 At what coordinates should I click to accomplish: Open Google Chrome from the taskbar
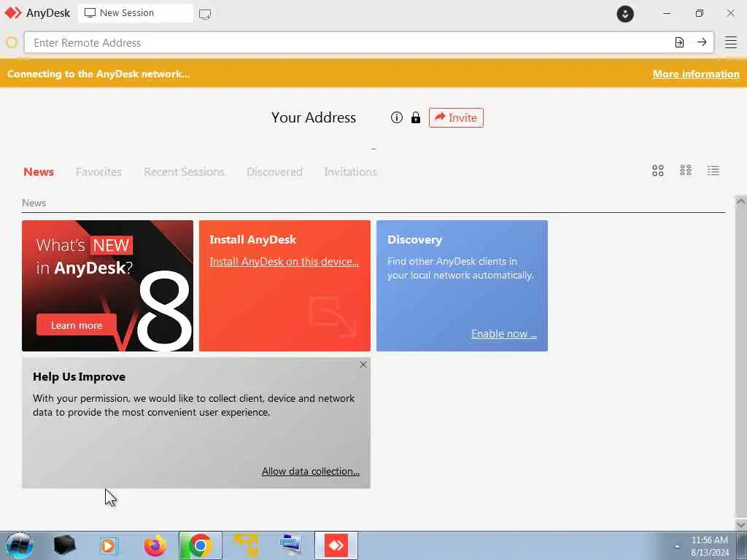click(x=201, y=545)
